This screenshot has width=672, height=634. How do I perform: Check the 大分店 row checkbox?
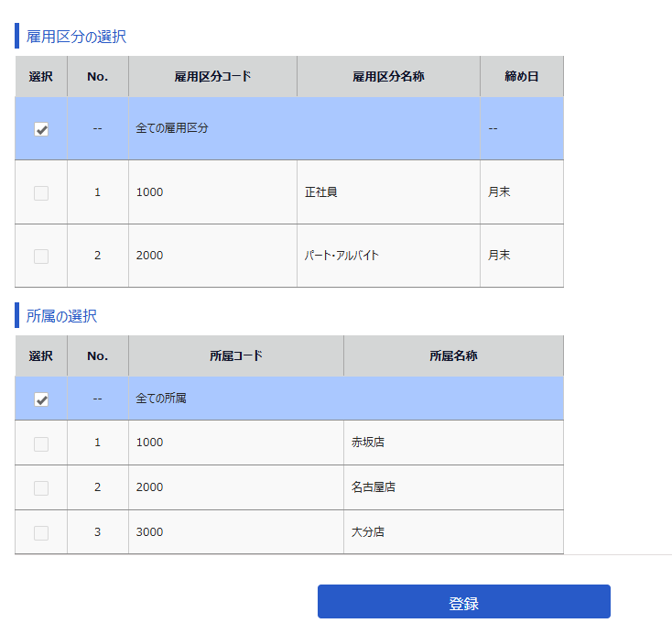click(x=41, y=533)
